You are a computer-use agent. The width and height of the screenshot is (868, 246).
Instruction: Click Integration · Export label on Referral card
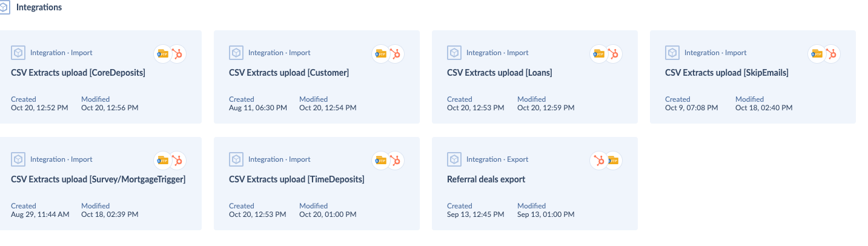pos(497,159)
